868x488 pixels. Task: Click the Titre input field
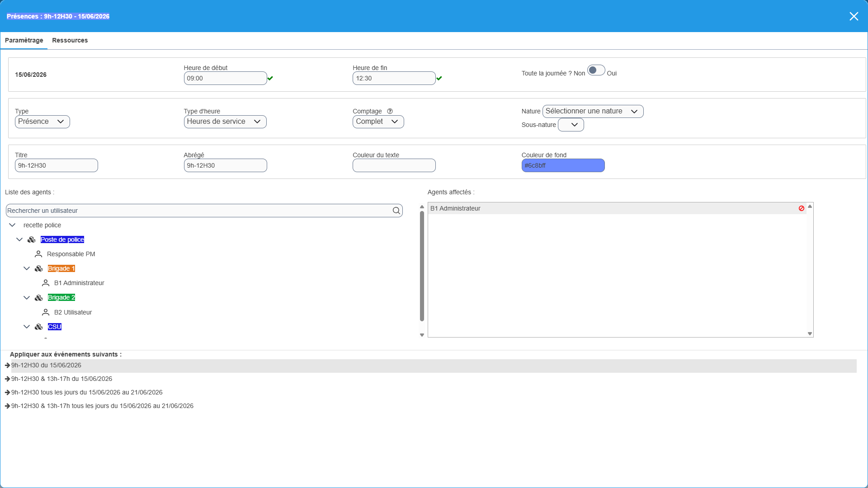[x=57, y=165]
